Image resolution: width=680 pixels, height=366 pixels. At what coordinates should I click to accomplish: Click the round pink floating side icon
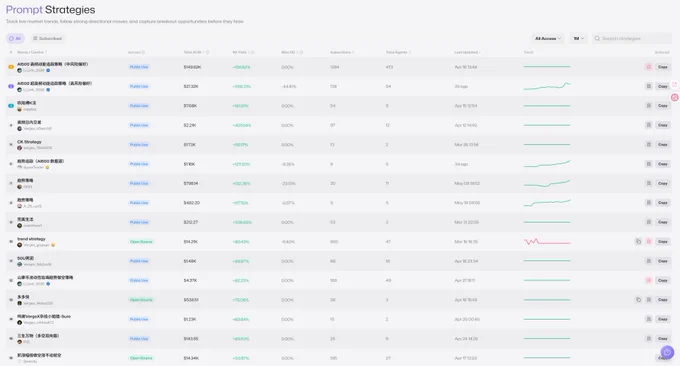point(675,98)
